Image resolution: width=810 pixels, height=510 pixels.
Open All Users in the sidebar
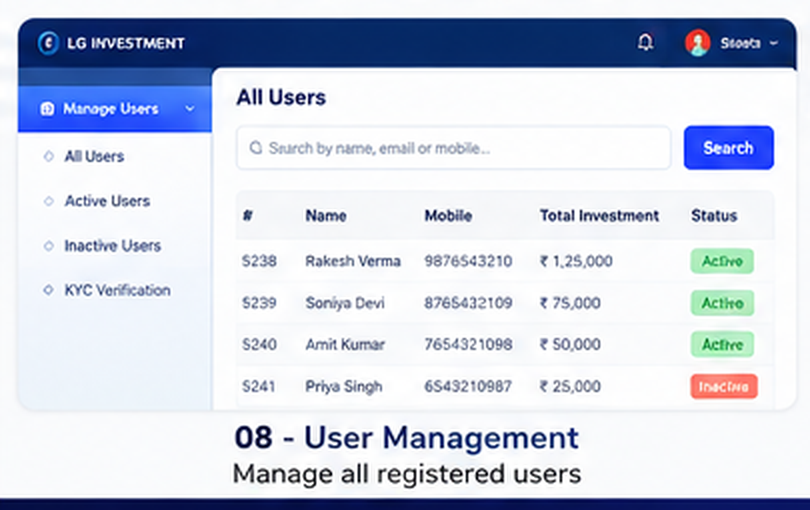click(x=94, y=156)
